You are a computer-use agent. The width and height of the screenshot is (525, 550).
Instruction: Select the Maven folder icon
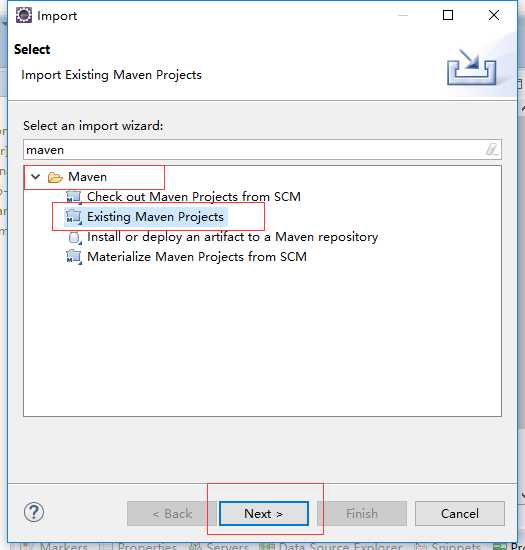click(x=55, y=177)
